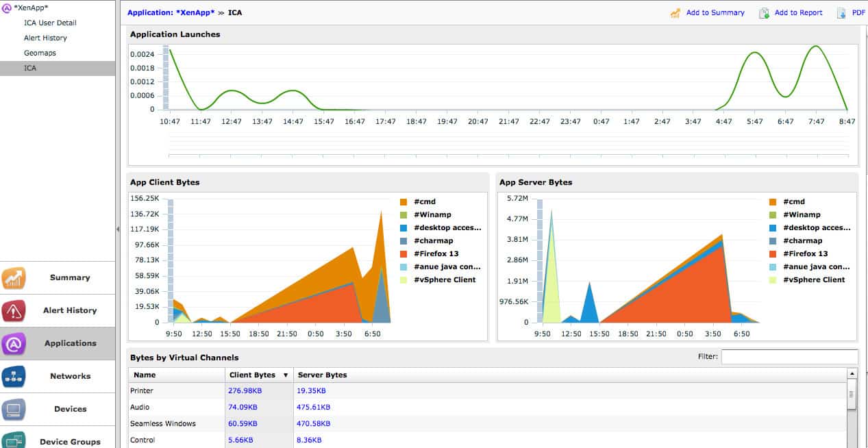Click the PDF export icon
This screenshot has width=868, height=448.
[841, 12]
